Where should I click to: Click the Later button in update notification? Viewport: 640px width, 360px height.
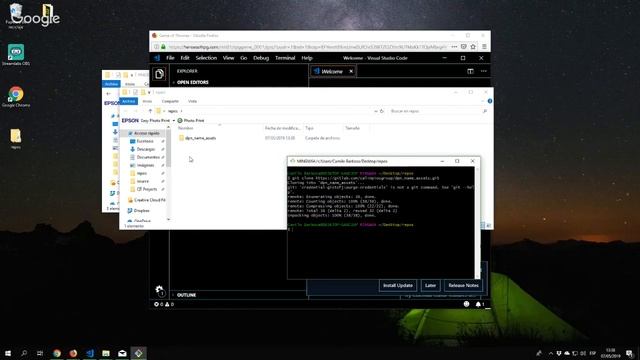430,285
